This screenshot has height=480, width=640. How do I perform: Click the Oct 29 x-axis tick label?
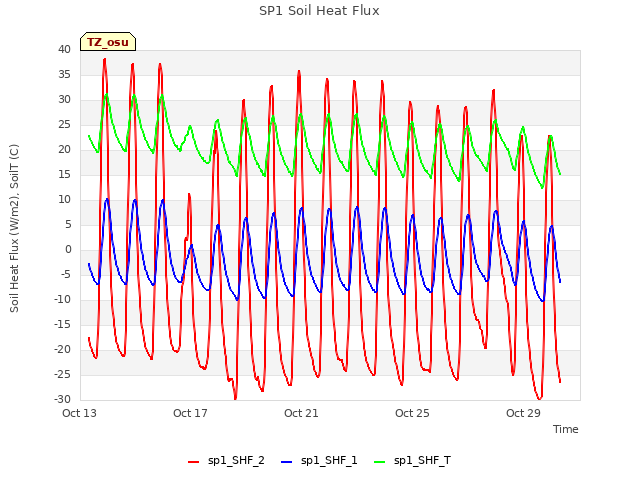tap(523, 413)
